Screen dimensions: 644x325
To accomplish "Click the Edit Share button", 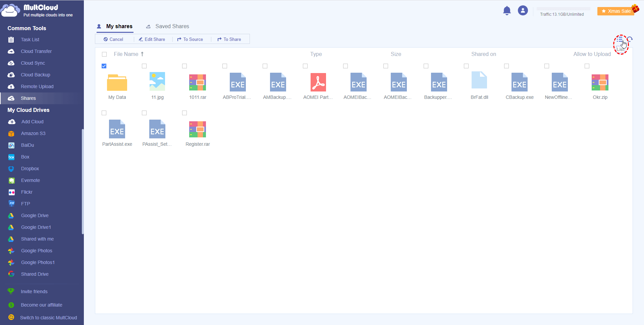I will click(x=152, y=39).
